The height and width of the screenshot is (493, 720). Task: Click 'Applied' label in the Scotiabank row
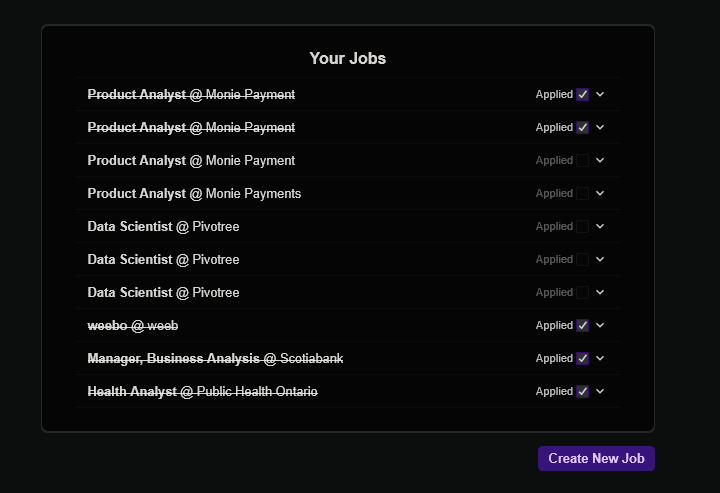(554, 359)
